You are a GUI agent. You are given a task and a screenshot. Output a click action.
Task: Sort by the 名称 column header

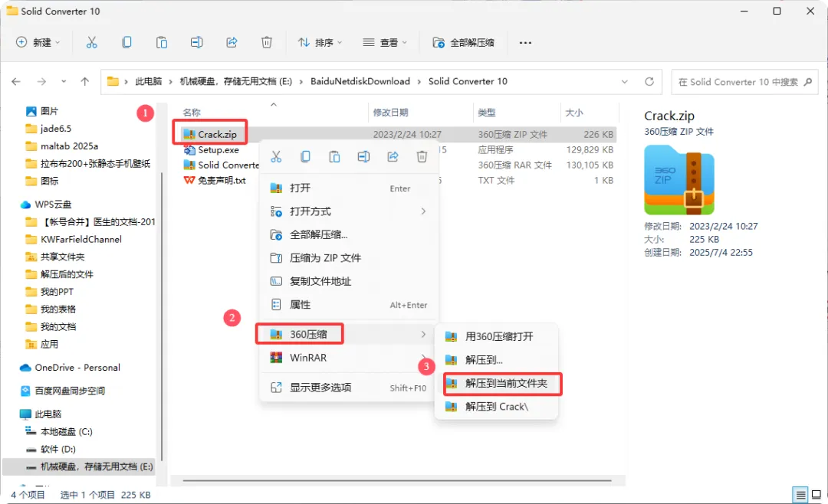tap(192, 113)
